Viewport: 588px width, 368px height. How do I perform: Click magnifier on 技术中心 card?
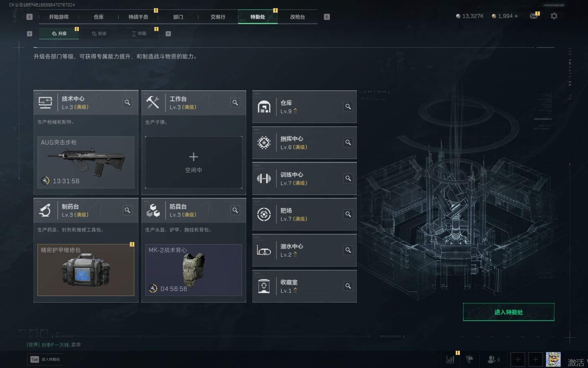click(127, 103)
